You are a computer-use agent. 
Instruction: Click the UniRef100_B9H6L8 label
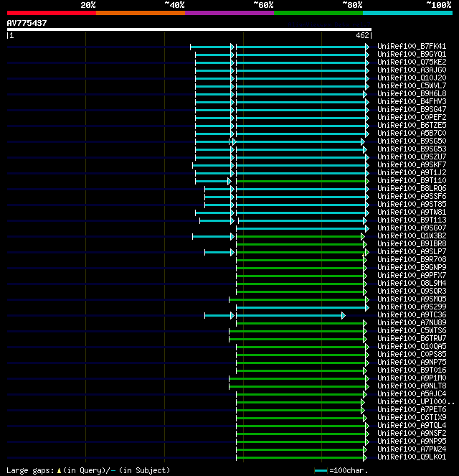412,93
